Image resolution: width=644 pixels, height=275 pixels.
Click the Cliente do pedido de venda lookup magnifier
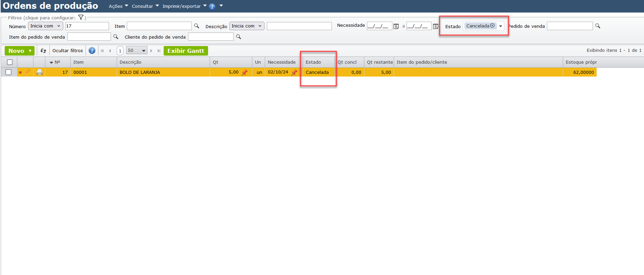point(238,37)
